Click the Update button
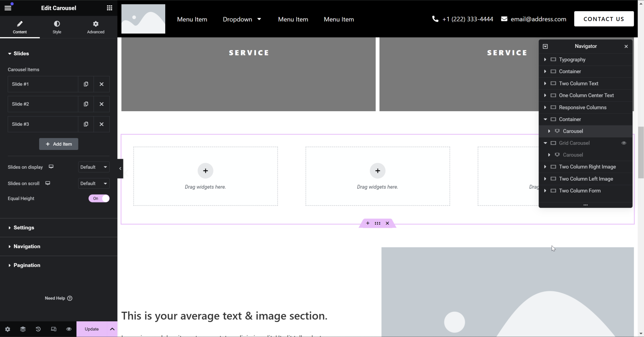The width and height of the screenshot is (644, 337). point(92,329)
